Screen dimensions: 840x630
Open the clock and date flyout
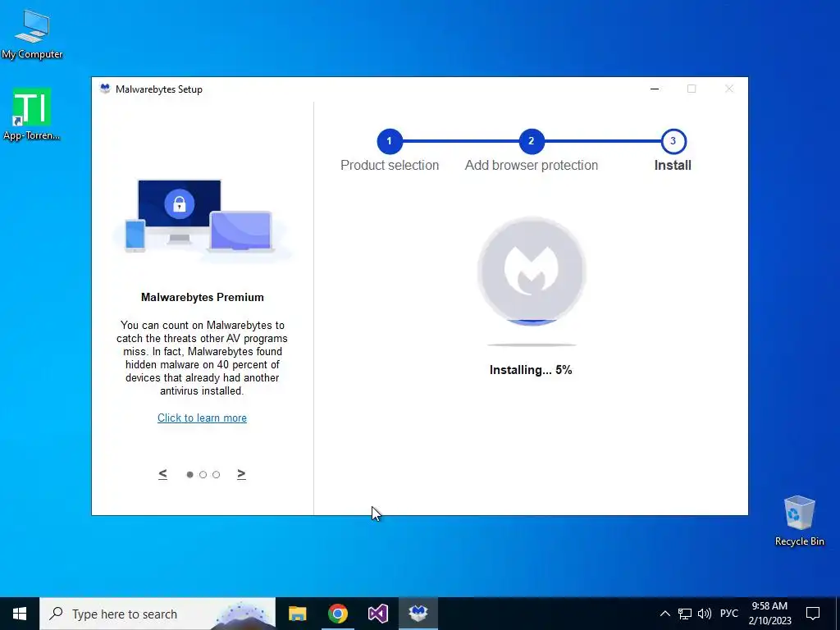[769, 614]
